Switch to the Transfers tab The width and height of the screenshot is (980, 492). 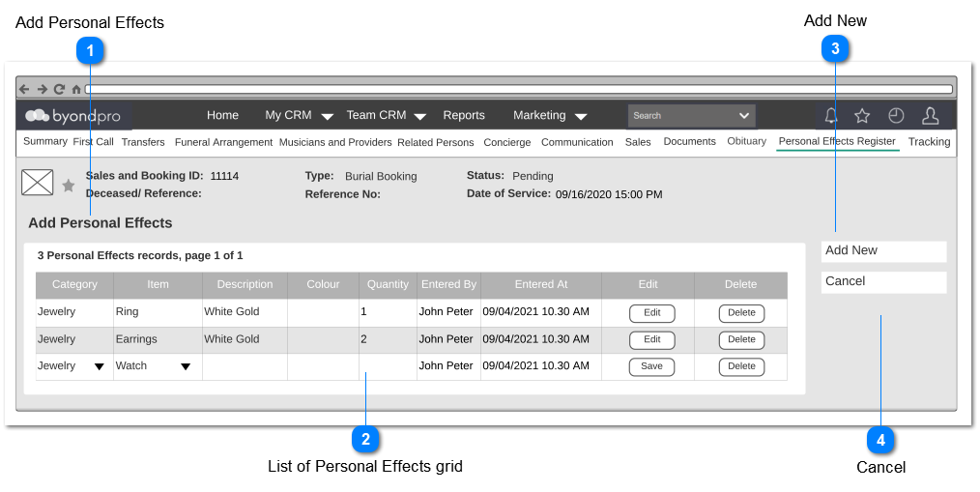[143, 142]
